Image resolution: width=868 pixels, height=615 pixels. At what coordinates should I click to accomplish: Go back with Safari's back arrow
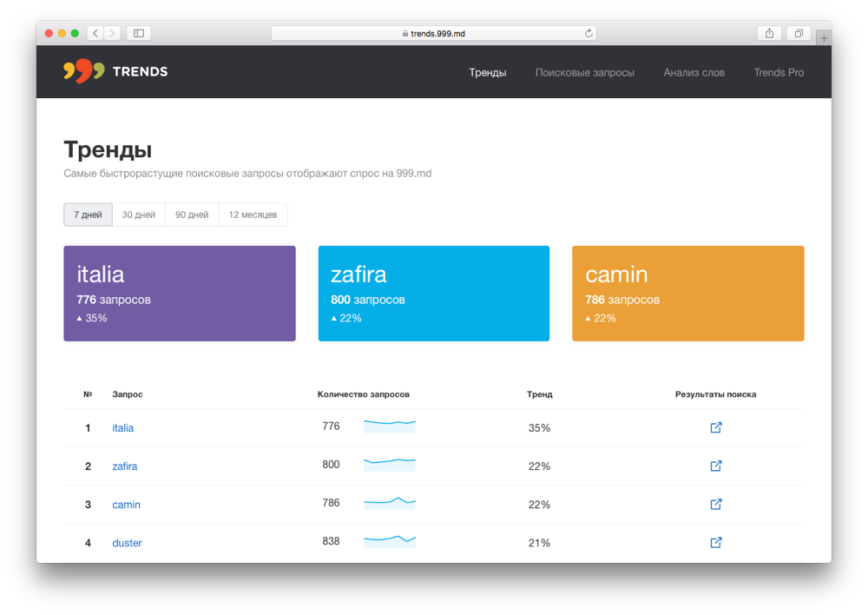tap(95, 33)
